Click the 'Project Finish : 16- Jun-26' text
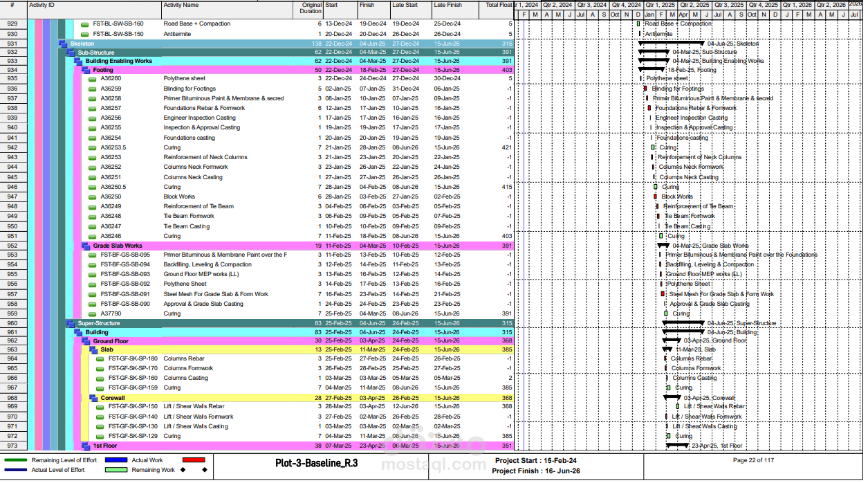This screenshot has width=868, height=483. [x=536, y=471]
